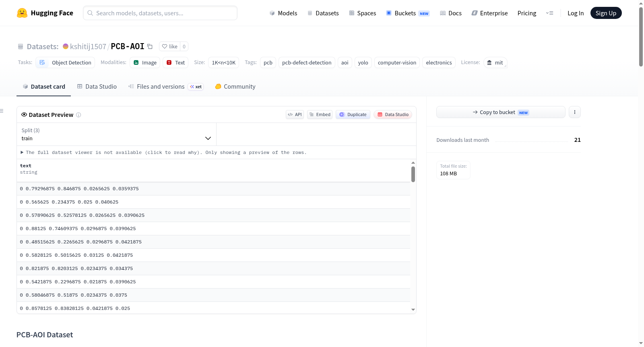Click the info icon beside Dataset Preview
This screenshot has width=644, height=347.
[x=78, y=115]
